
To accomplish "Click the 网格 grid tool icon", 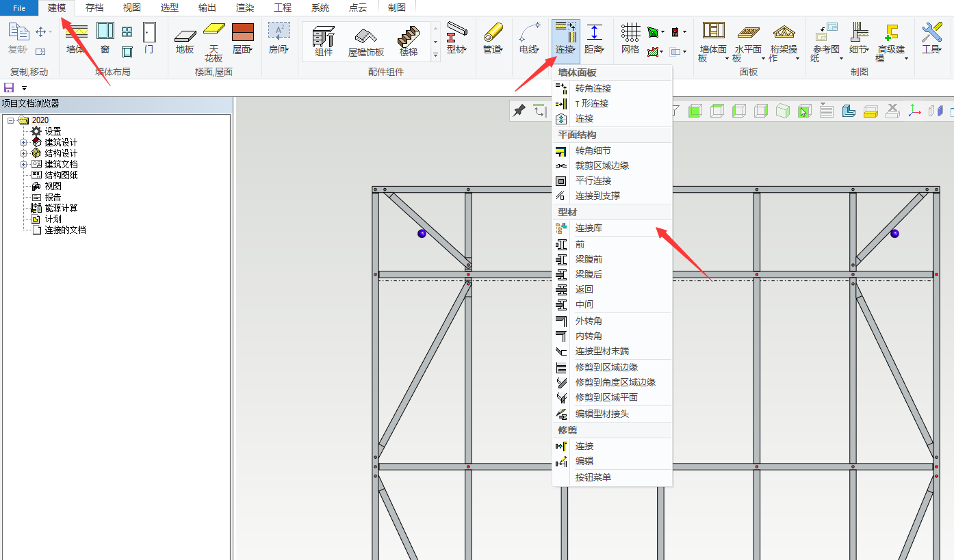I will pyautogui.click(x=630, y=31).
